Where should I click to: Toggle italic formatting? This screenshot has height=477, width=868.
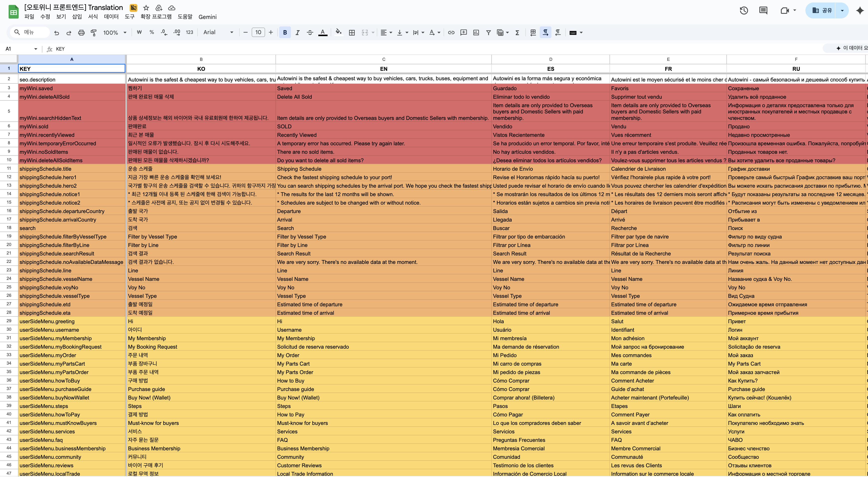(x=297, y=33)
